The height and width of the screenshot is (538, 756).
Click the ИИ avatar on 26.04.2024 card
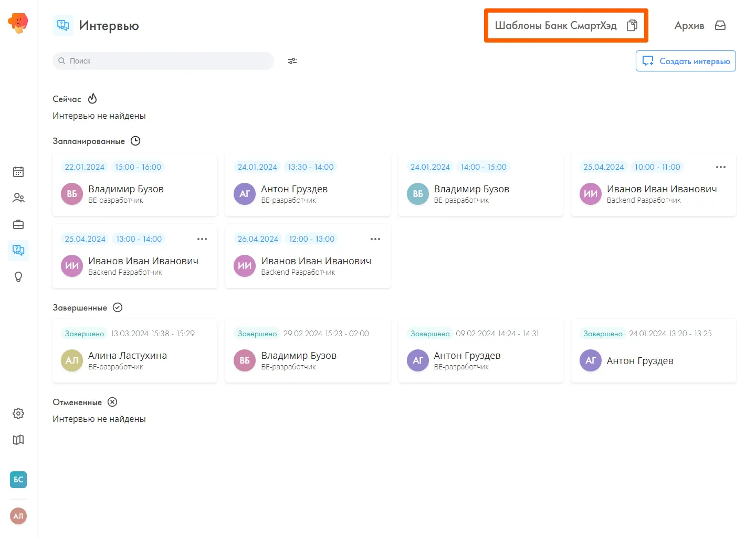coord(245,266)
